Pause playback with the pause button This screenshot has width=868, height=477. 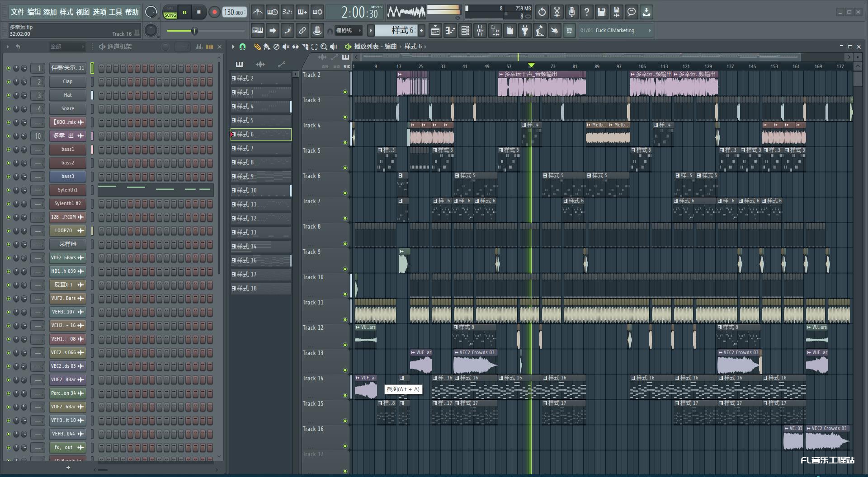tap(184, 12)
